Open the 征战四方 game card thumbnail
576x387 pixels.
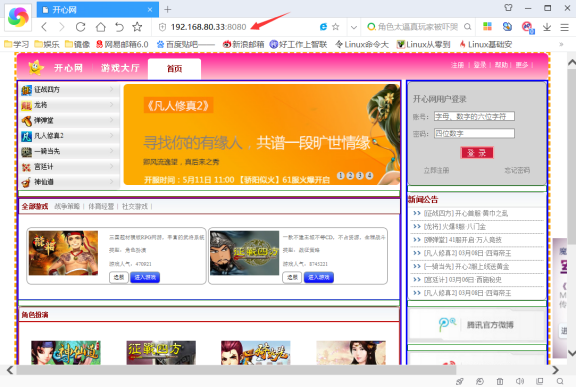(245, 253)
